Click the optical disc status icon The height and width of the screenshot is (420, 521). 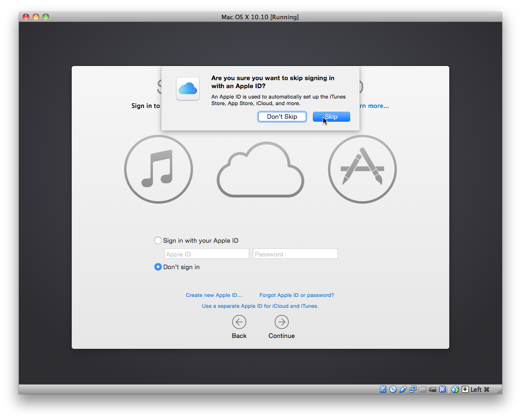pyautogui.click(x=393, y=389)
